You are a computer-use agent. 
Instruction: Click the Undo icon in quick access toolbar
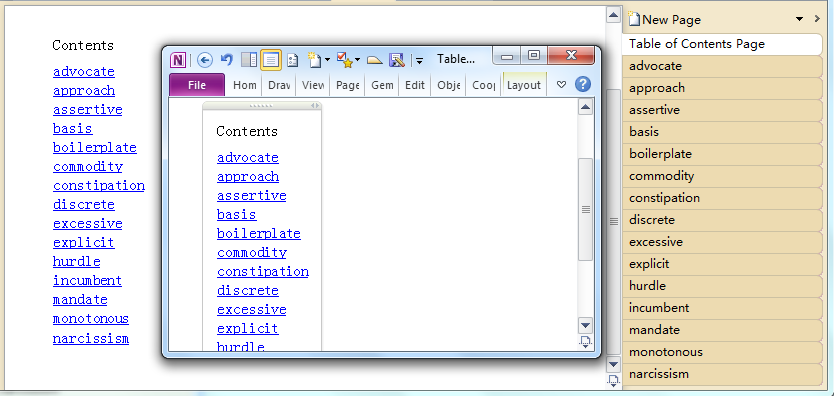point(227,60)
